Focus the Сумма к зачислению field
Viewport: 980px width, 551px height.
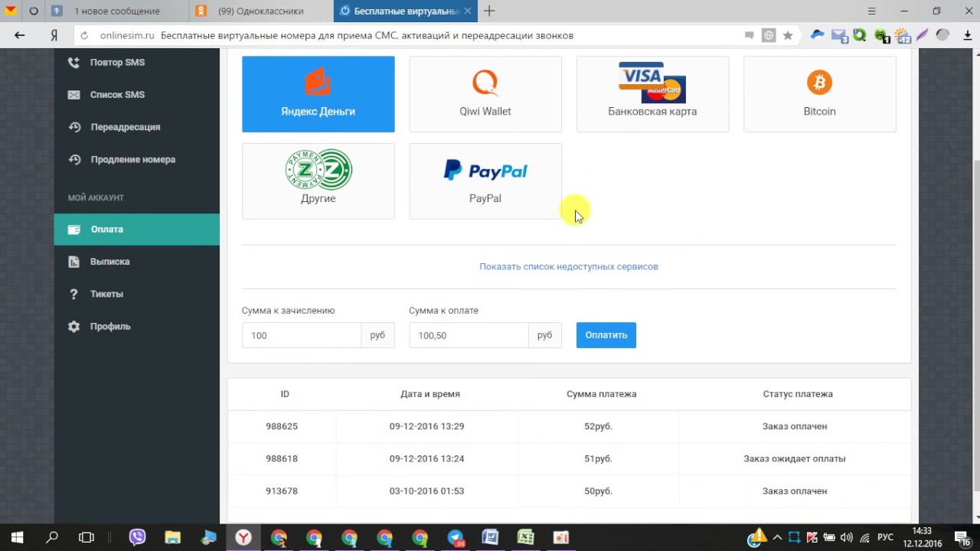(x=302, y=335)
